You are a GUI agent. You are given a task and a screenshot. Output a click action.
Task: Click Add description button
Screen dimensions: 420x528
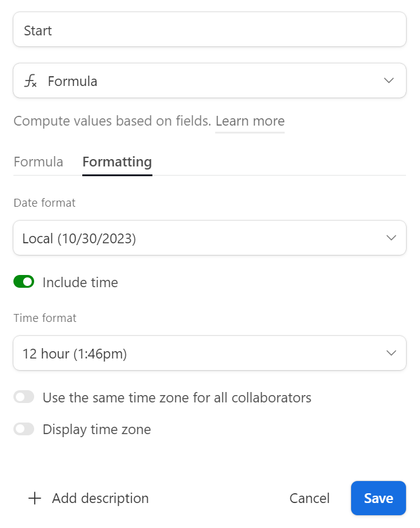pos(88,498)
